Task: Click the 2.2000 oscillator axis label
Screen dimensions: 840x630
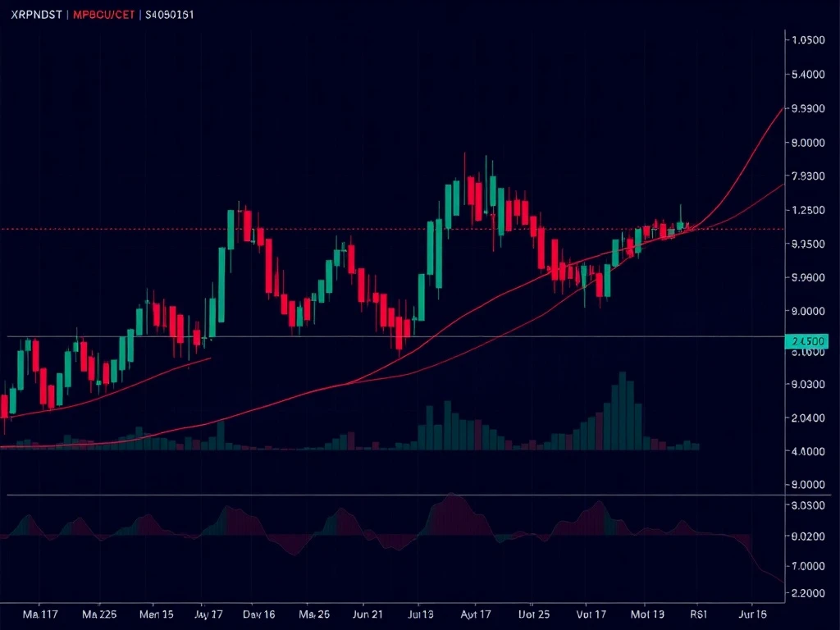Action: tap(808, 593)
